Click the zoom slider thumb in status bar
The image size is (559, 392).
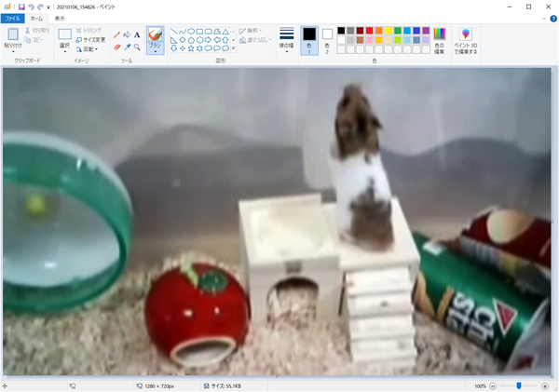[519, 385]
